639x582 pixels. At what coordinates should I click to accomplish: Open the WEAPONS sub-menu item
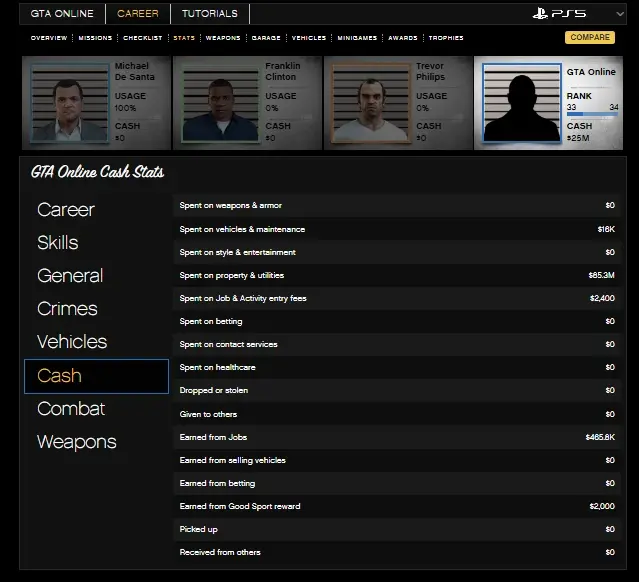[x=223, y=38]
